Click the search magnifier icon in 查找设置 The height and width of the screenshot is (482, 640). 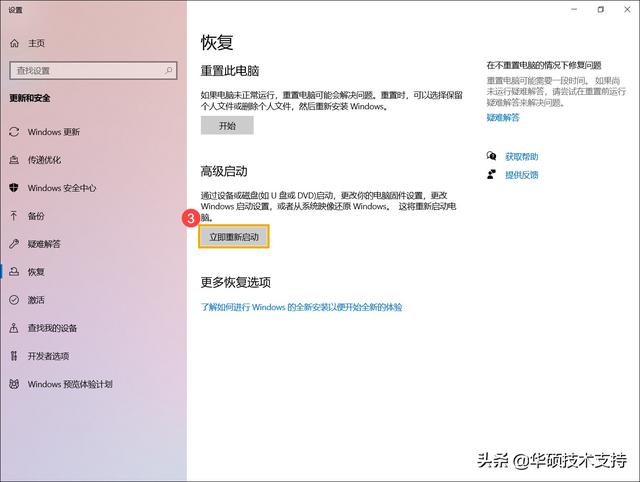click(x=169, y=71)
